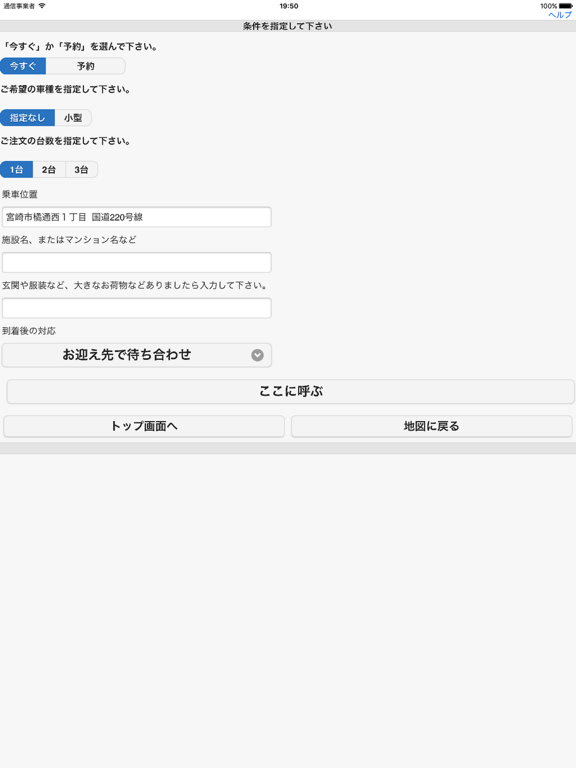Viewport: 576px width, 768px height.
Task: Choose 指定なし vehicle type
Action: [x=27, y=118]
